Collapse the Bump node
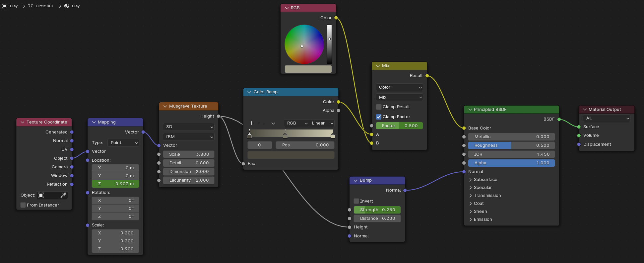The image size is (644, 263). 356,180
